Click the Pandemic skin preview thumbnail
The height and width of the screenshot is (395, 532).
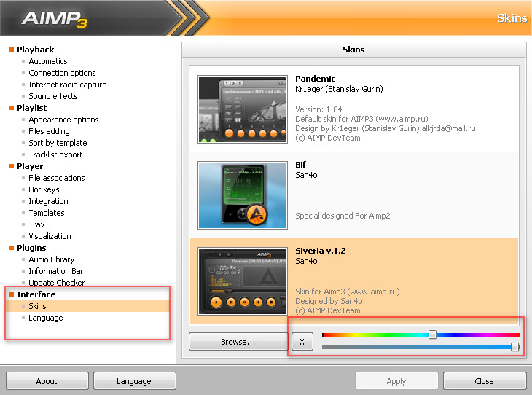click(x=243, y=109)
